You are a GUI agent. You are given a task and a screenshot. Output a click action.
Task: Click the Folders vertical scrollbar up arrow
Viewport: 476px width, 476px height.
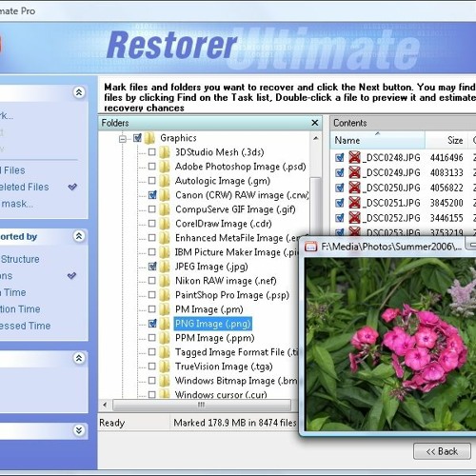pos(316,138)
